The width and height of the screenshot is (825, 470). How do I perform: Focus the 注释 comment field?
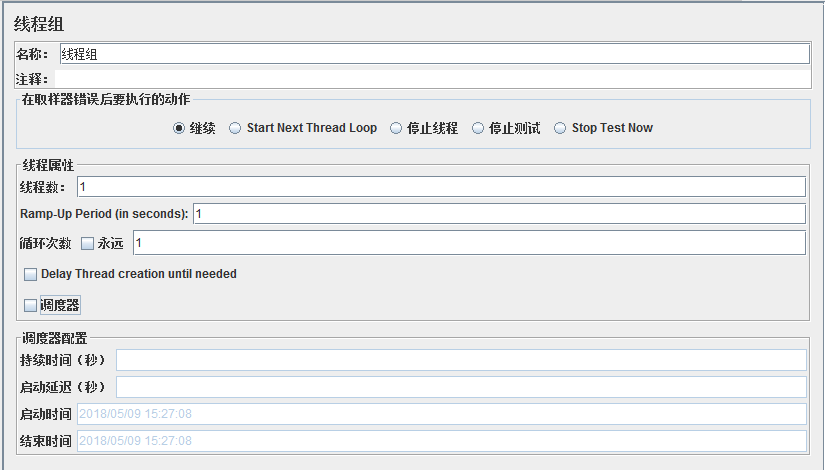(433, 78)
